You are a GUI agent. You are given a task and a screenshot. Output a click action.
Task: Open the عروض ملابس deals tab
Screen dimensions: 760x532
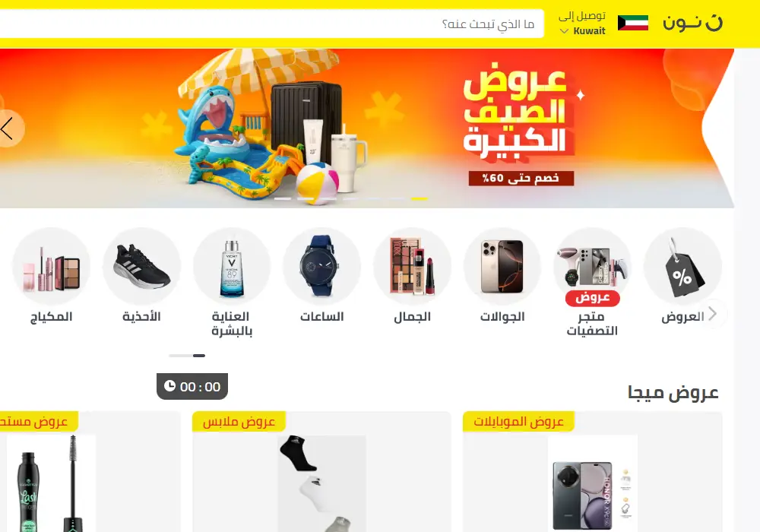(x=239, y=422)
